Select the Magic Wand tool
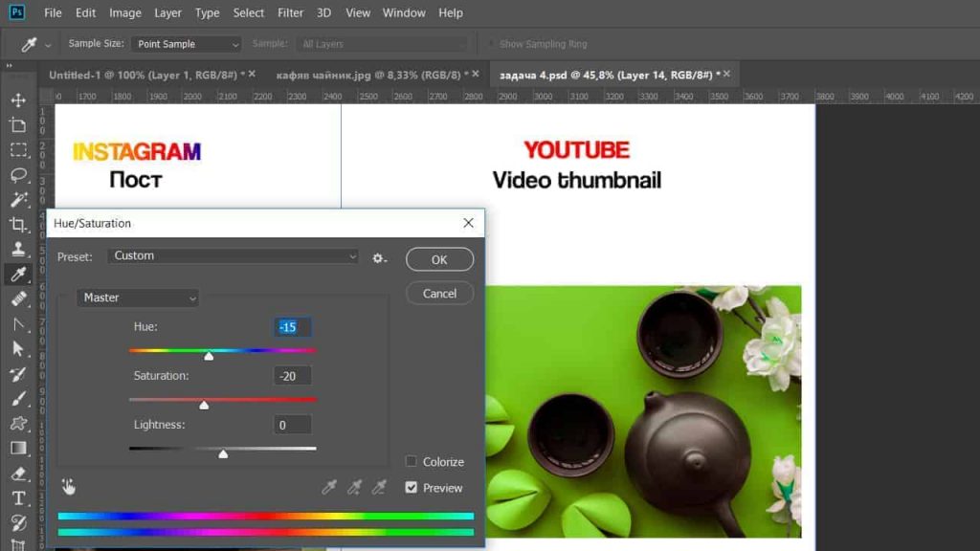This screenshot has width=980, height=551. pos(18,199)
